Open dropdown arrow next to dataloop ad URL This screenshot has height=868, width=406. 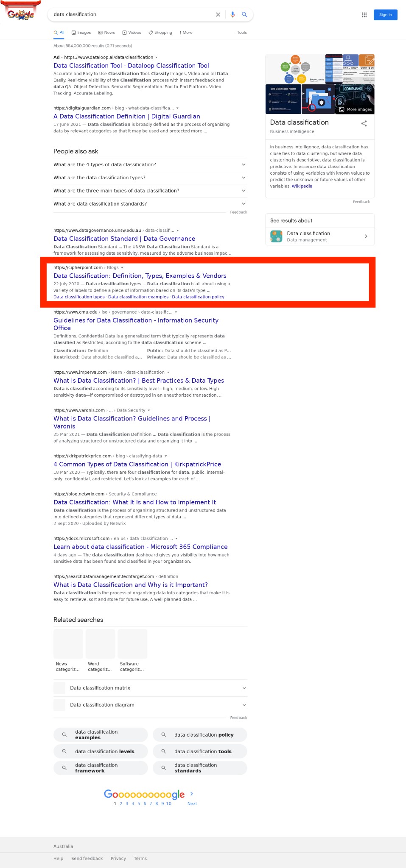(x=157, y=57)
